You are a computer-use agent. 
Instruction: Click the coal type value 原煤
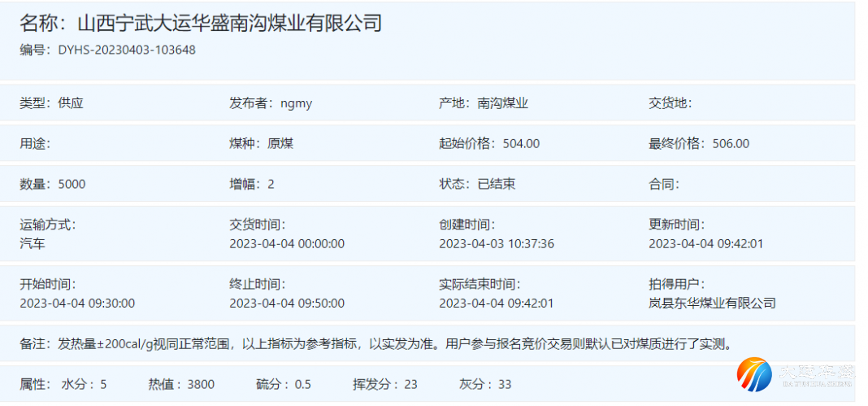(x=281, y=143)
